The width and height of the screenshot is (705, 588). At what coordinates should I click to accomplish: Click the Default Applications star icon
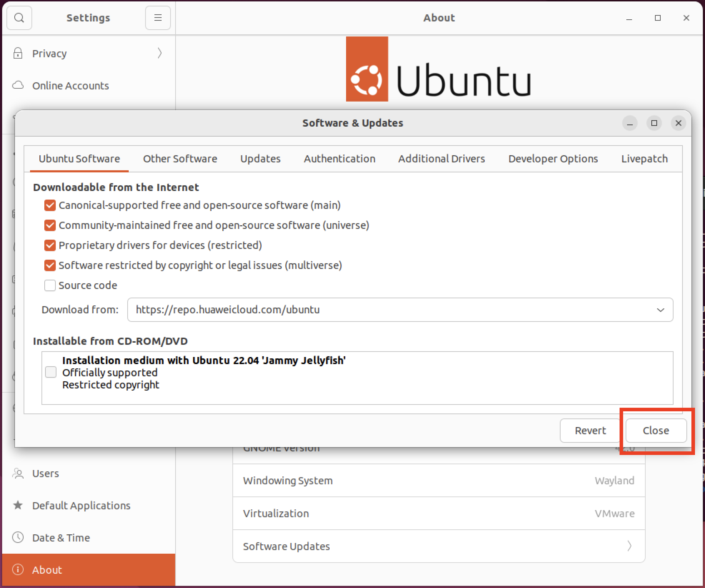[19, 505]
